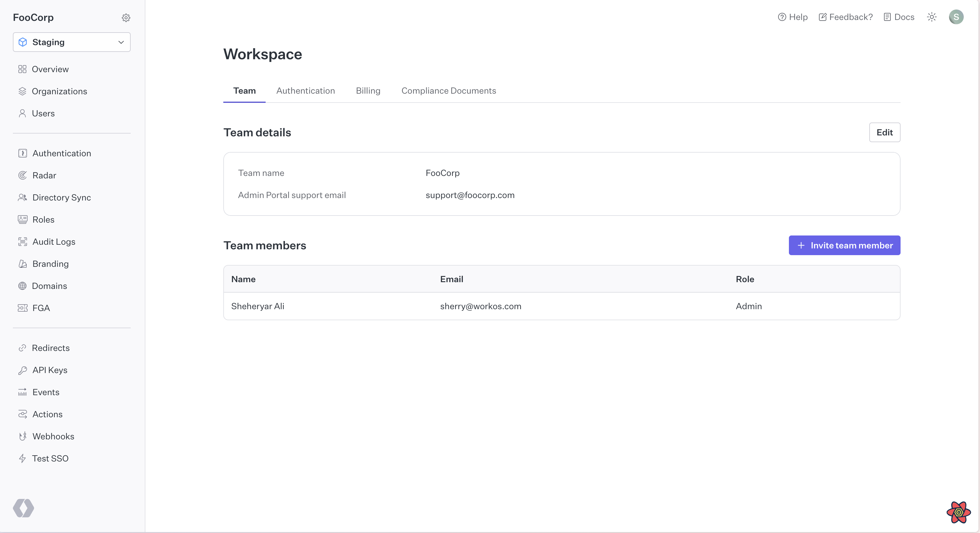Click the Help question mark icon
980x533 pixels.
782,17
